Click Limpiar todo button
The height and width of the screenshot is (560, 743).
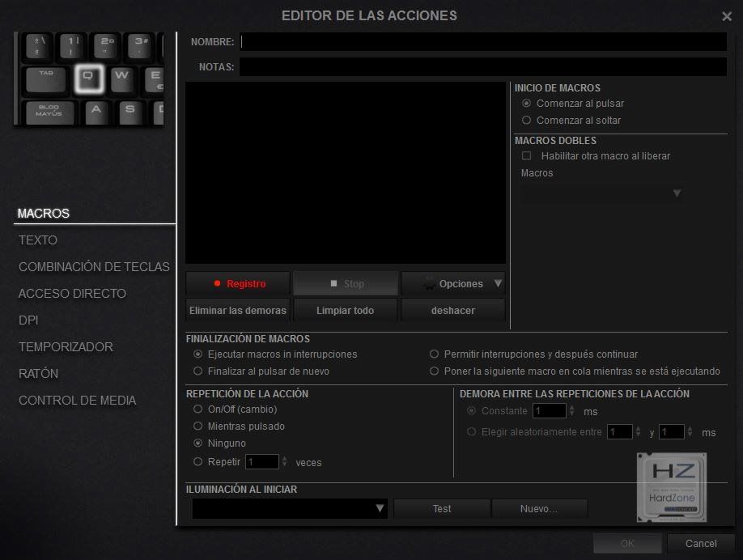pos(346,310)
